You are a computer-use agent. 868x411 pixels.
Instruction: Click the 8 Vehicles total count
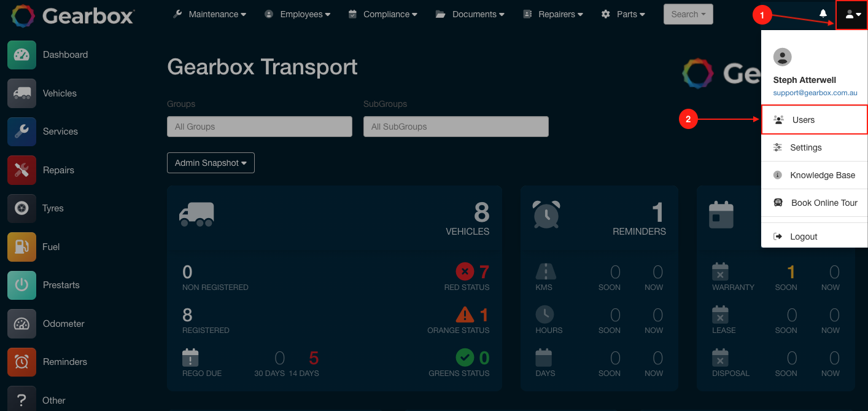pos(482,213)
